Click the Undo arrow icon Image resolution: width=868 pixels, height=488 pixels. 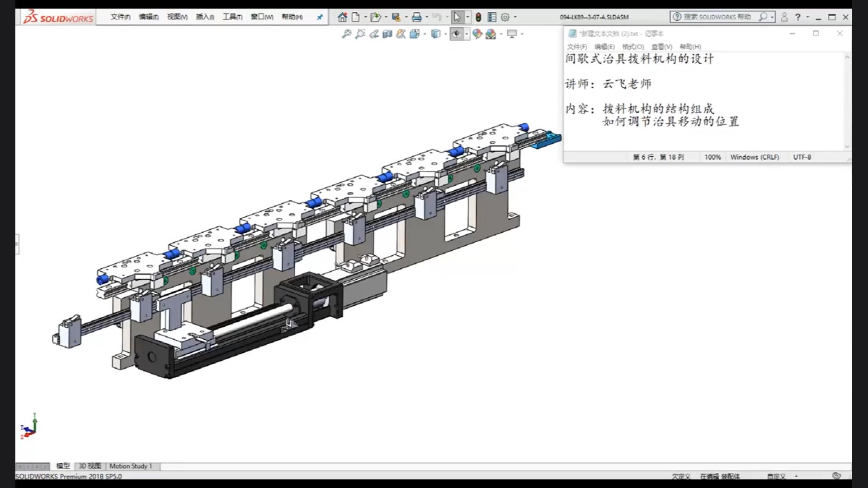[x=437, y=17]
